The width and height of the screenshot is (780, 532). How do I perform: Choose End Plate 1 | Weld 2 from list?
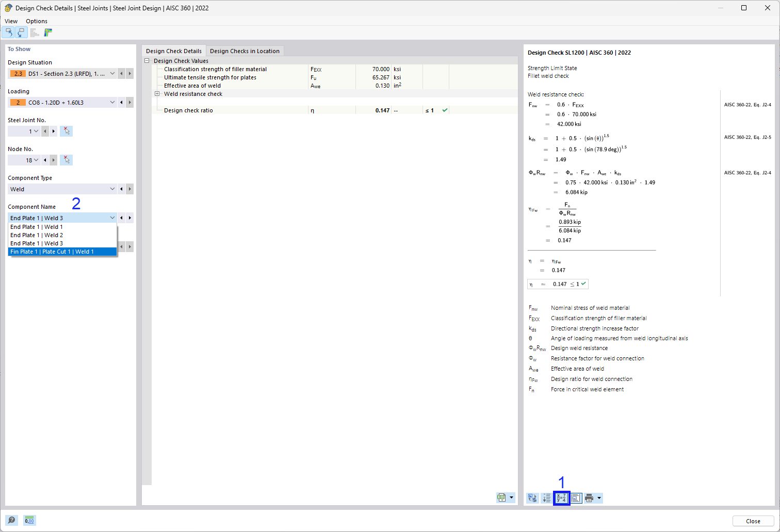pos(62,235)
